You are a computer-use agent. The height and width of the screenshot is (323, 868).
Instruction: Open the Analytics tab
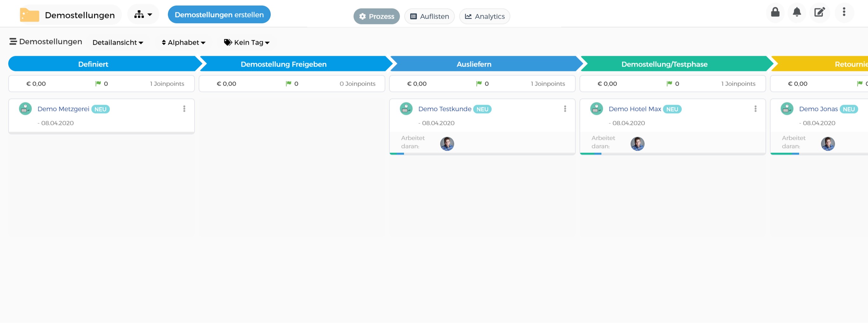pos(485,16)
